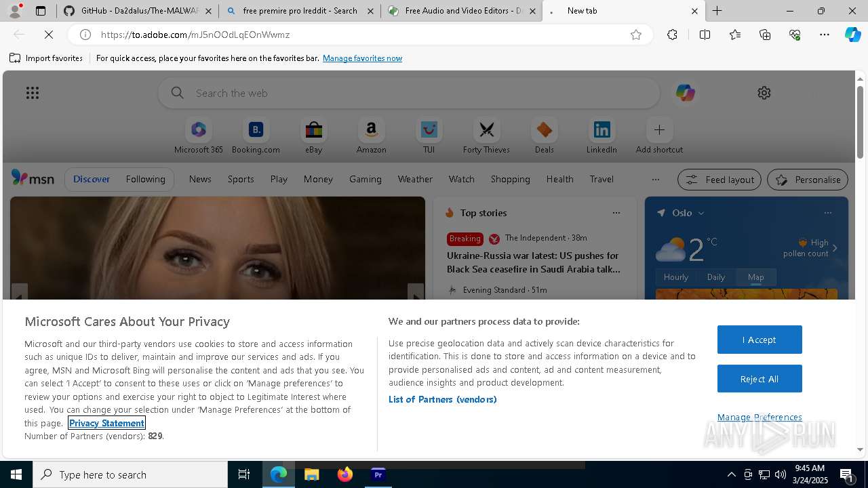Close the New tab tab

694,11
